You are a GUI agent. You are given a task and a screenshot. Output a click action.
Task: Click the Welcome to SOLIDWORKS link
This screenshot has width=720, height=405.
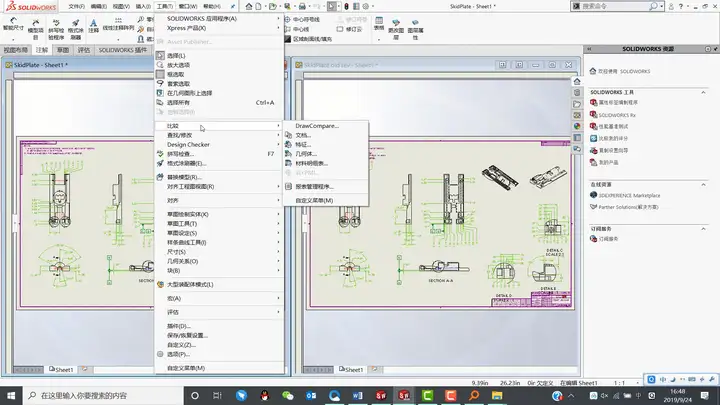[620, 71]
